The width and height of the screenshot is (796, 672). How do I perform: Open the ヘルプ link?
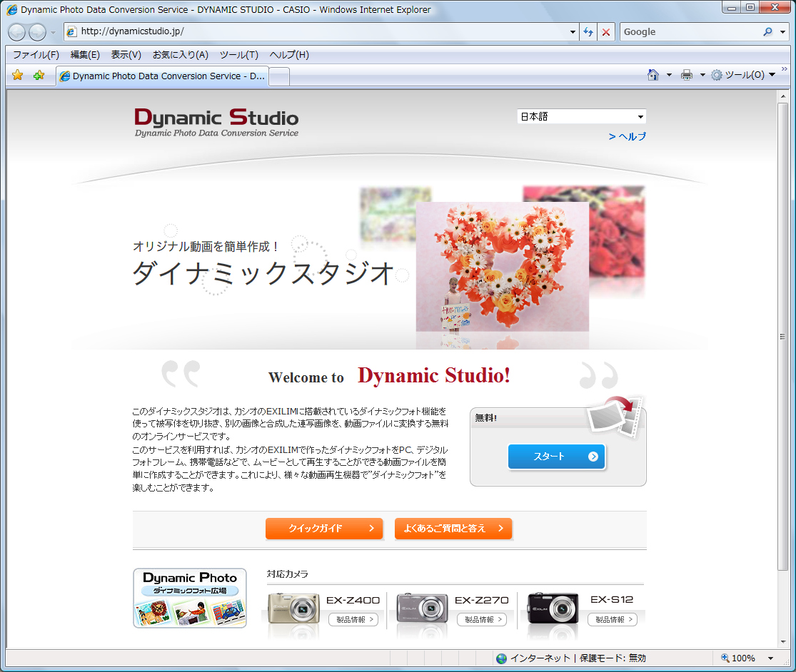[628, 136]
